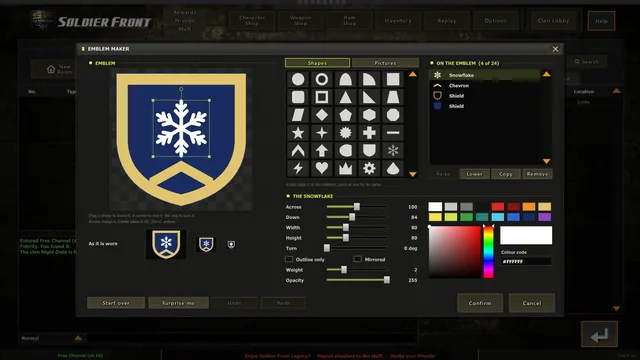Add the five-point star shape
This screenshot has width=640, height=360.
point(298,133)
